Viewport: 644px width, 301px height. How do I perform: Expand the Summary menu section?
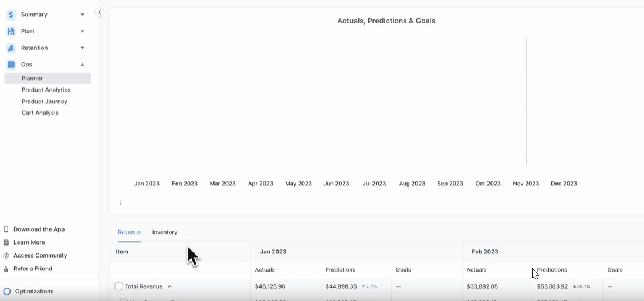82,15
